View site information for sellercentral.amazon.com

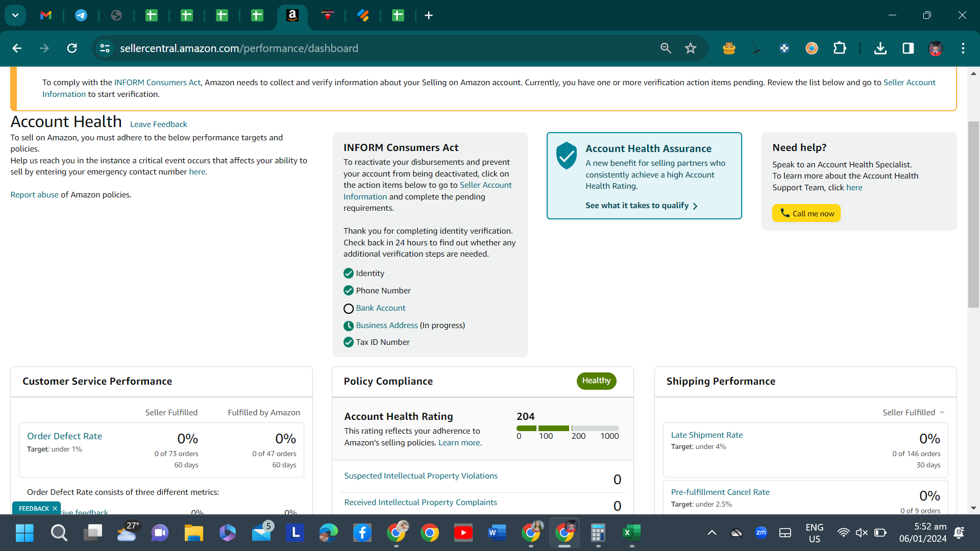[105, 48]
